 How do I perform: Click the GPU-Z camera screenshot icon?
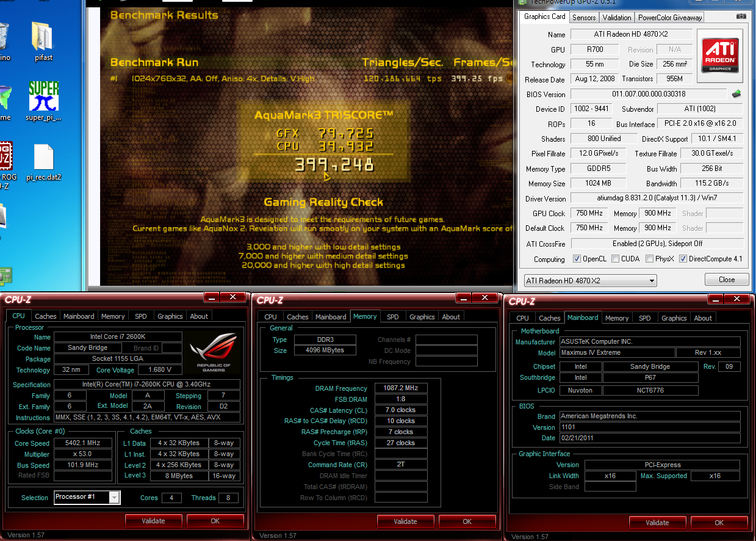click(740, 17)
